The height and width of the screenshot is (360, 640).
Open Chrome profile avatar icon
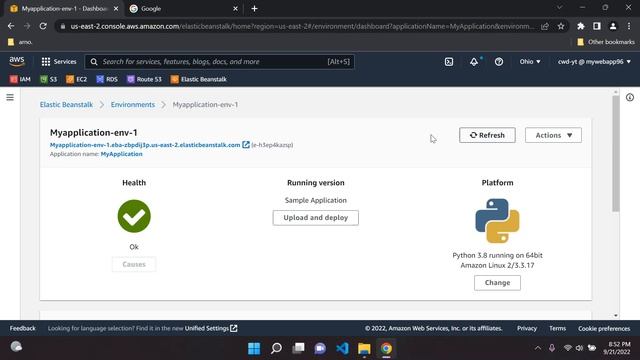pos(613,26)
